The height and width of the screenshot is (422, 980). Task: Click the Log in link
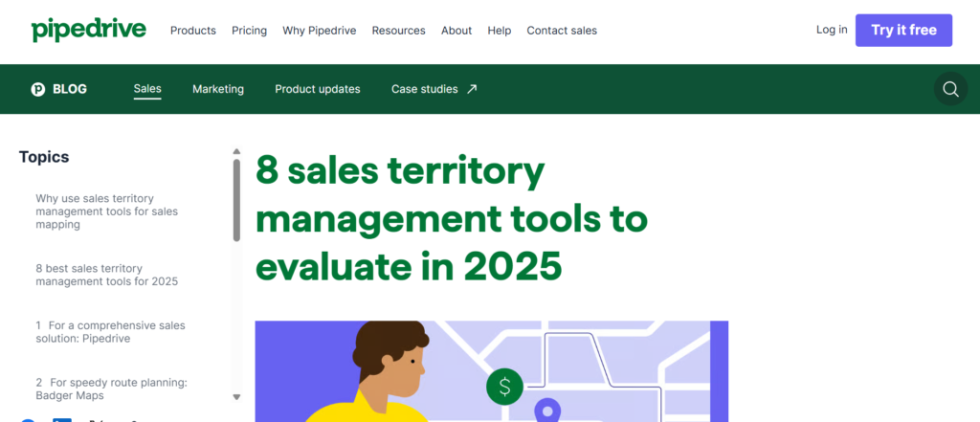(831, 30)
